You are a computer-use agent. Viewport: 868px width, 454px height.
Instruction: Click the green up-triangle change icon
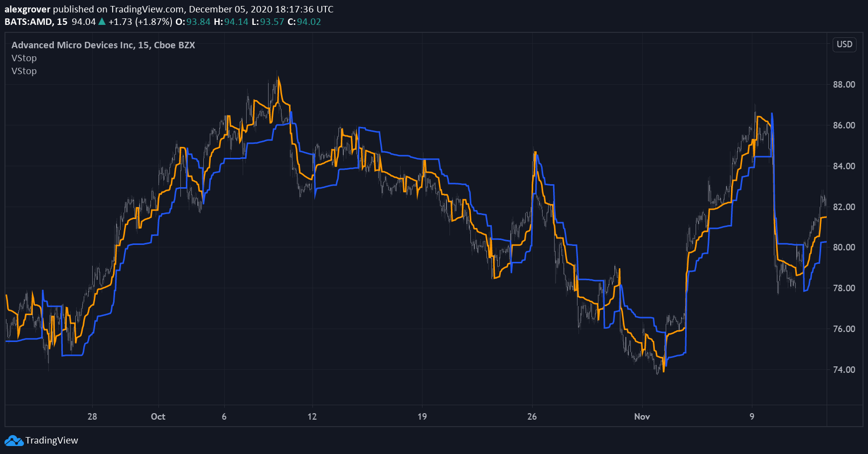102,21
